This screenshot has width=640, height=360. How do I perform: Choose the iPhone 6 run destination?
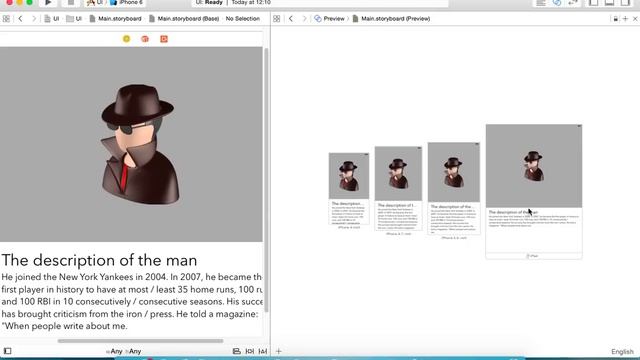pyautogui.click(x=127, y=2)
